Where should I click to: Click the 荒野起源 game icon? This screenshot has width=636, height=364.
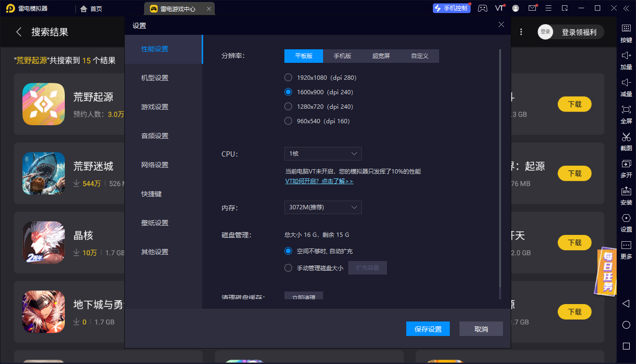tap(44, 104)
